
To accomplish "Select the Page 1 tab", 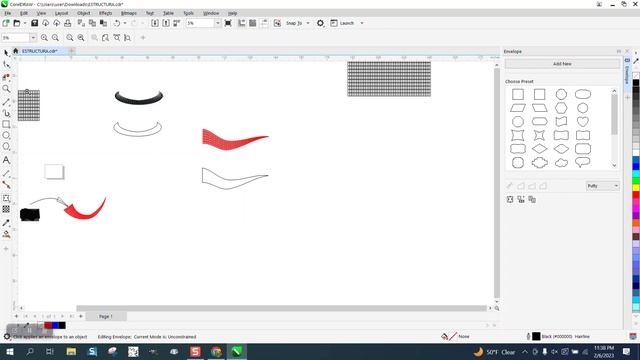I will tap(106, 316).
